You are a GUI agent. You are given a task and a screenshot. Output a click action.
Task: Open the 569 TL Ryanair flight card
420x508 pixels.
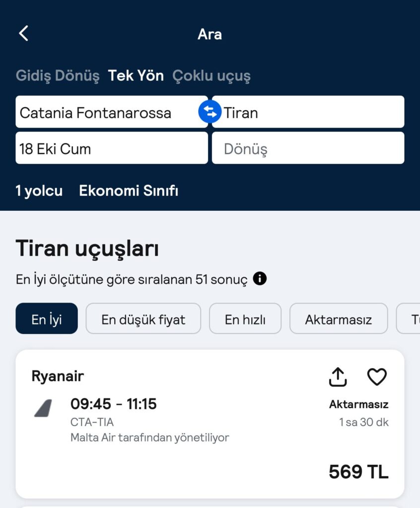(210, 424)
